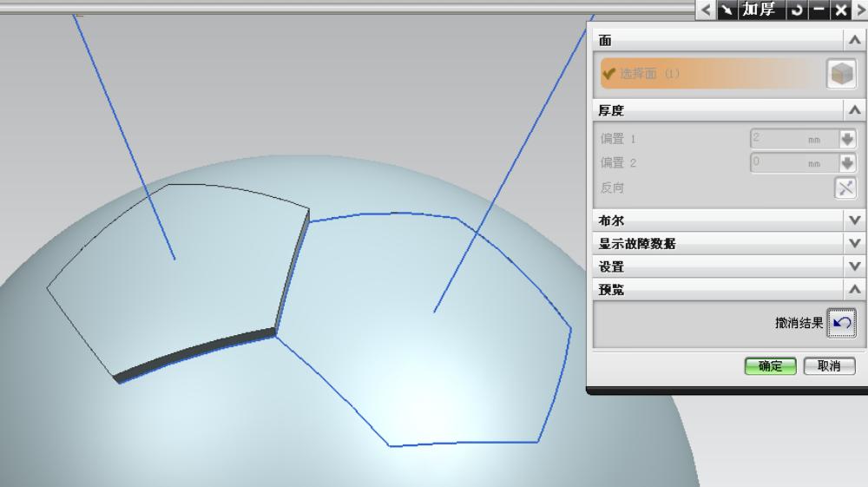Click the 布尔 section label
The width and height of the screenshot is (868, 487).
[x=611, y=220]
